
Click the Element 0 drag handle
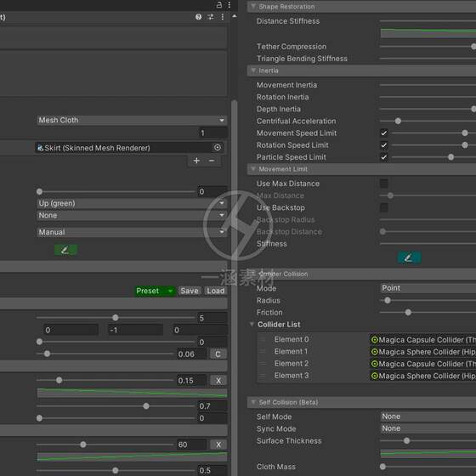263,339
